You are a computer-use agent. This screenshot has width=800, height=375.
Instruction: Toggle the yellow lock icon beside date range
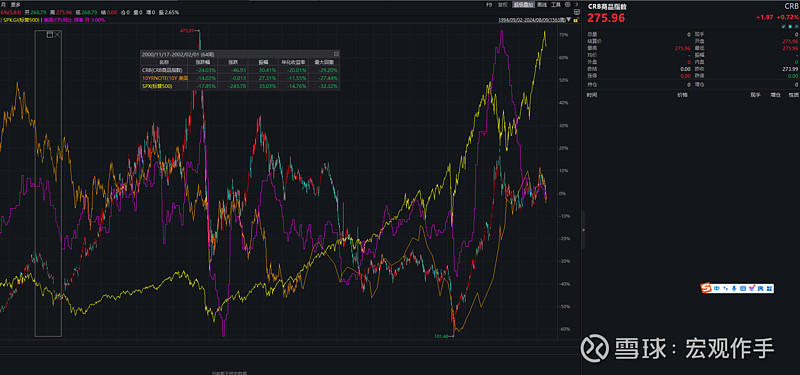pos(576,20)
